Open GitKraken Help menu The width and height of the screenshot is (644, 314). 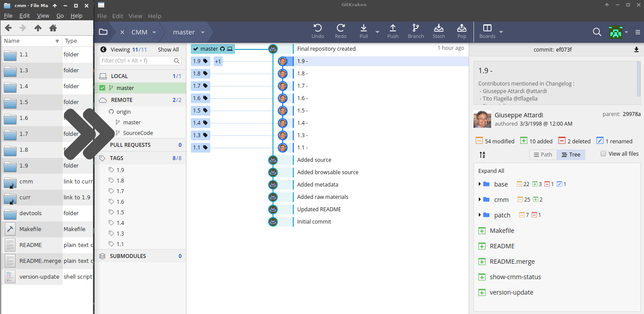[155, 16]
